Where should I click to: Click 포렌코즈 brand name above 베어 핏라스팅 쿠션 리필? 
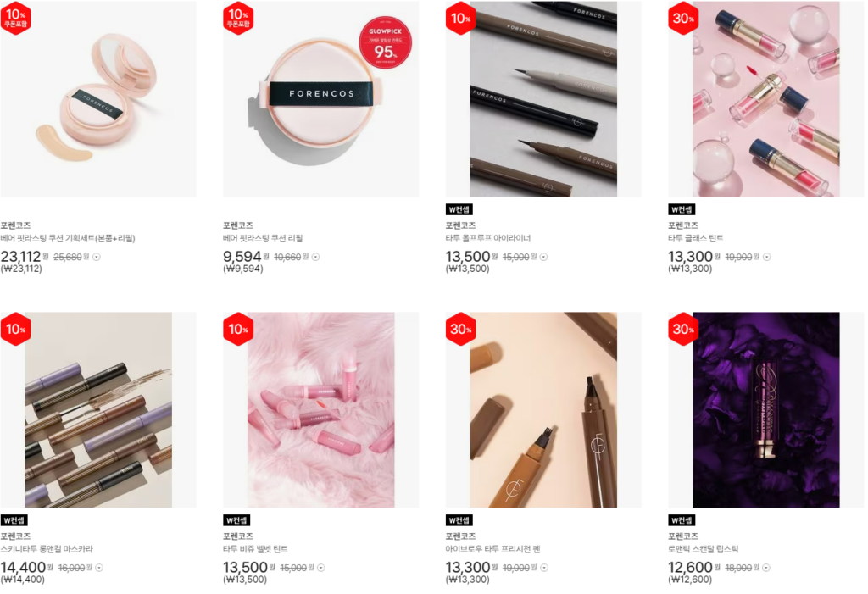click(238, 225)
